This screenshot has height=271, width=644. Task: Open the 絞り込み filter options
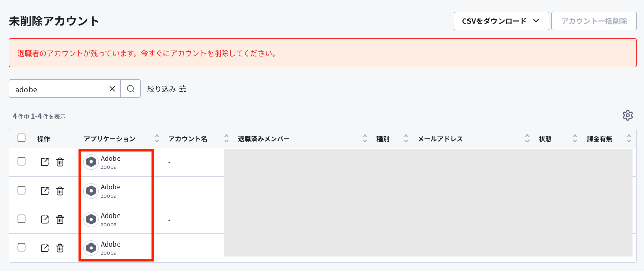tap(167, 89)
